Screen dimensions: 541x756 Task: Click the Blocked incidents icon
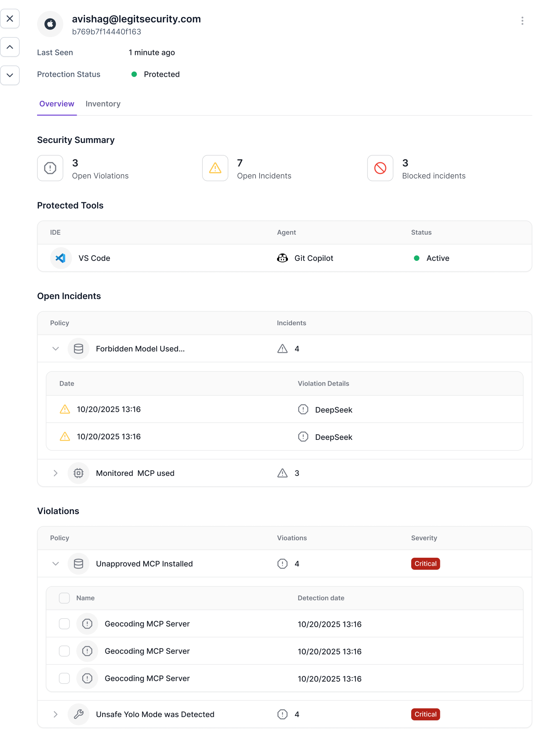point(380,168)
